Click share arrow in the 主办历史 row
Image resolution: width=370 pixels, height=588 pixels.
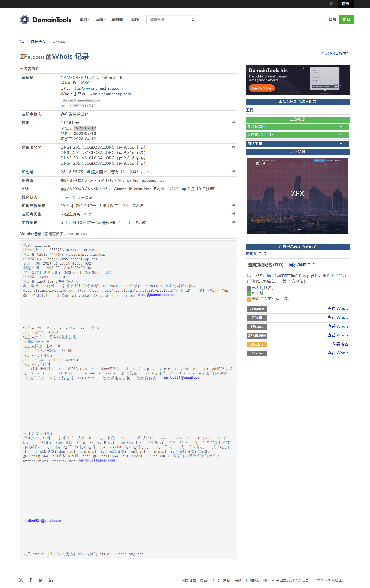[233, 222]
